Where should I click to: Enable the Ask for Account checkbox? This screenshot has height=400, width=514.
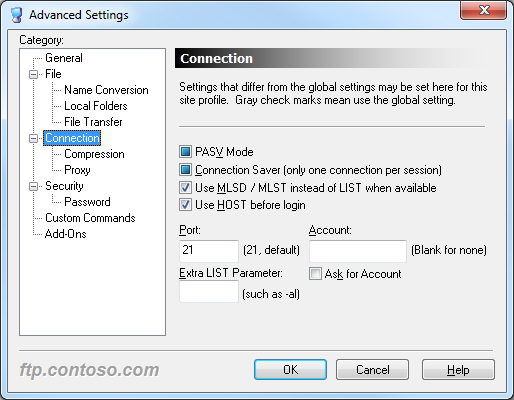point(315,274)
